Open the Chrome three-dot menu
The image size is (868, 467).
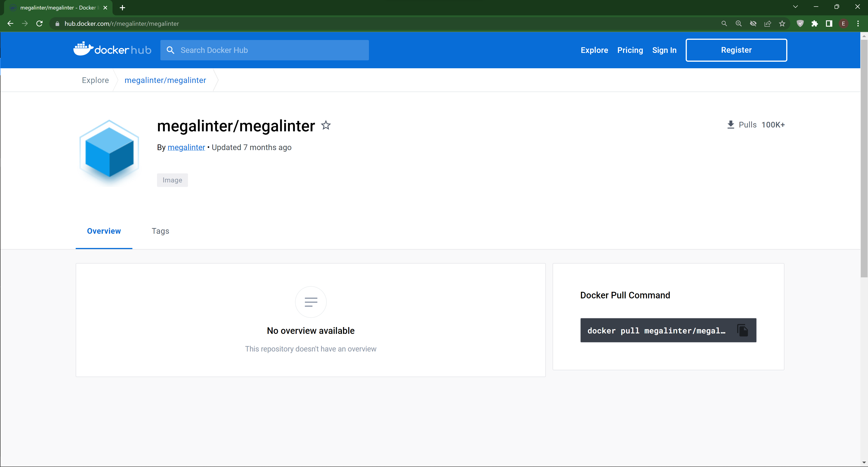859,23
